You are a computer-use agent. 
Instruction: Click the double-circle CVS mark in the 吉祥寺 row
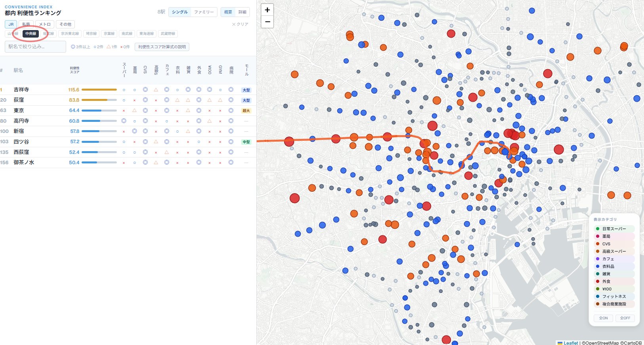145,90
